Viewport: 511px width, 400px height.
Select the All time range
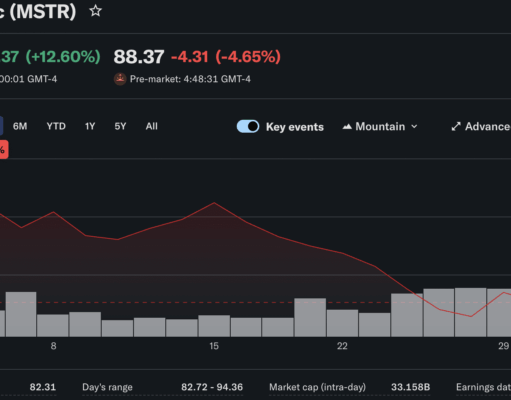click(152, 126)
